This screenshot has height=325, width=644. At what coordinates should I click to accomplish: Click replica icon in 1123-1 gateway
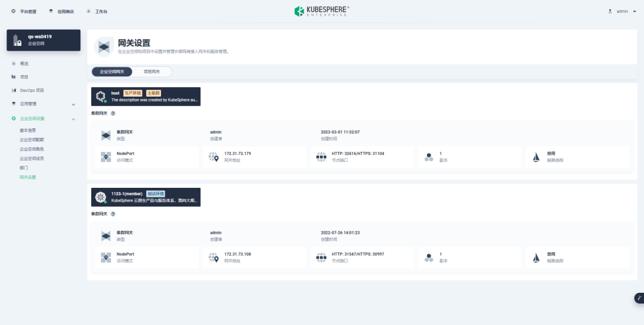pos(429,258)
